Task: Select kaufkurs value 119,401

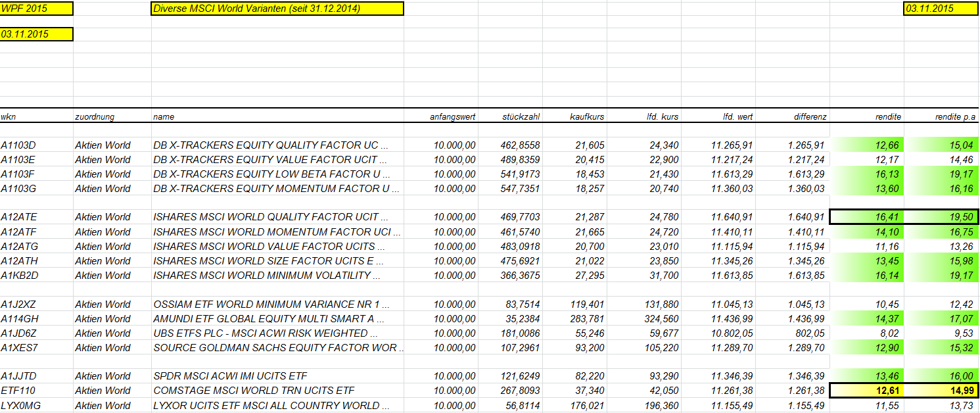Action: click(574, 304)
